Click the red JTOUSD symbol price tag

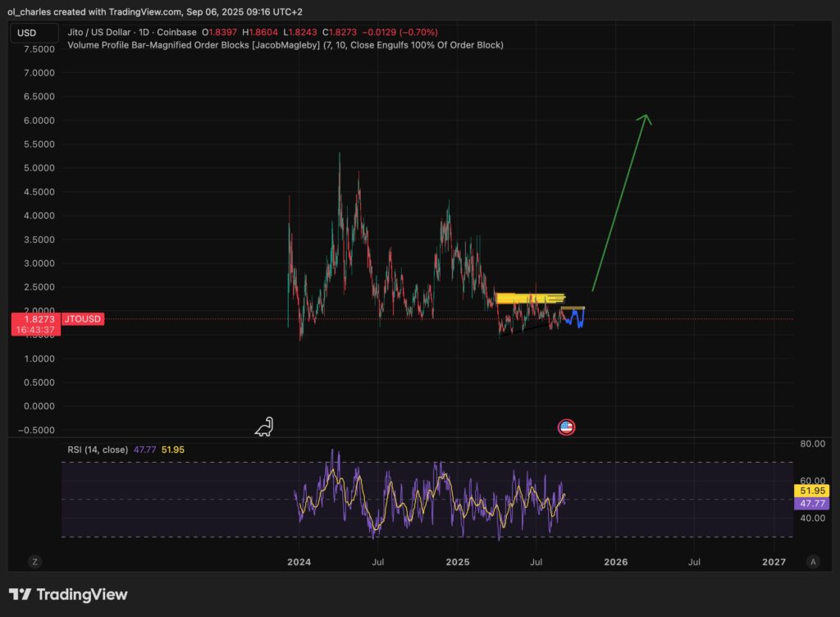tap(57, 318)
